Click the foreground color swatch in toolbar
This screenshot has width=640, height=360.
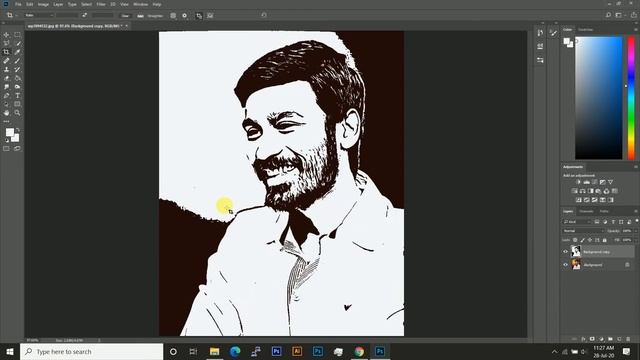(x=9, y=132)
